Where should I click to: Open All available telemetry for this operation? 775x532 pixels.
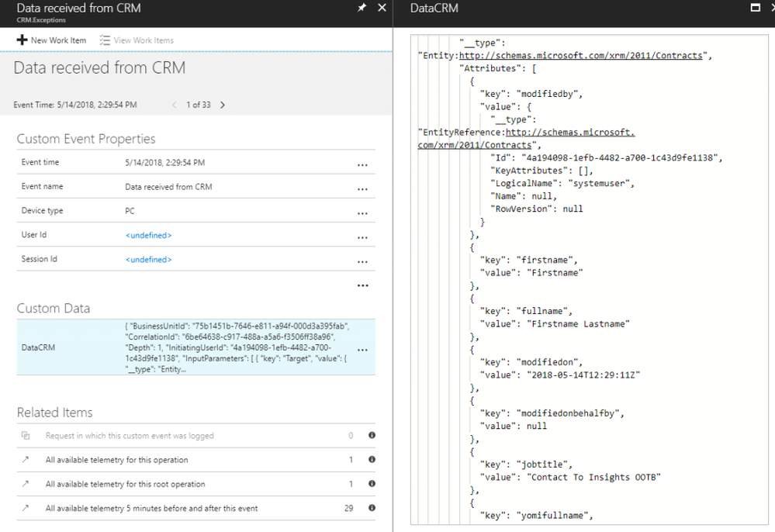(x=116, y=460)
